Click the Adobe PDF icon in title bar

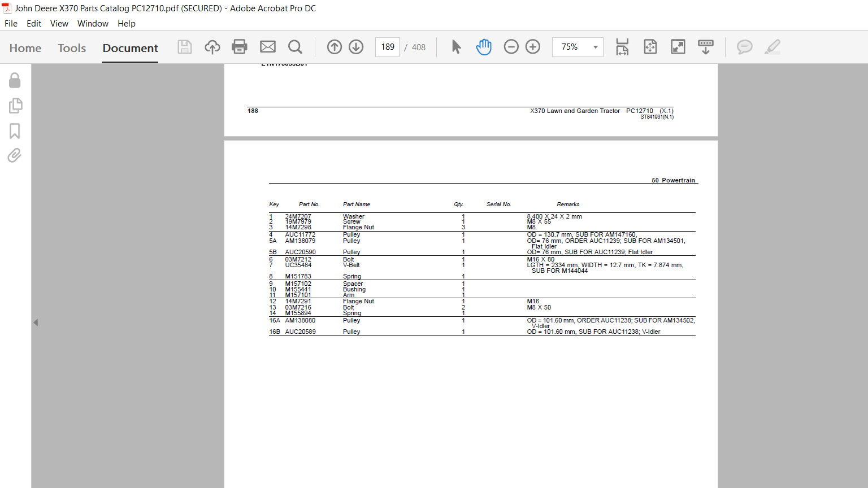click(x=7, y=8)
